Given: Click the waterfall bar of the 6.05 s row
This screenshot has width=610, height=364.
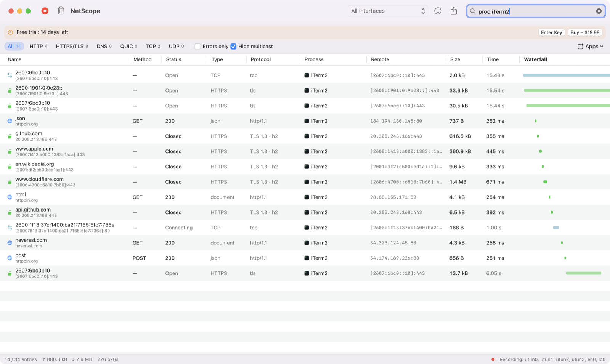Looking at the screenshot, I should (x=584, y=273).
